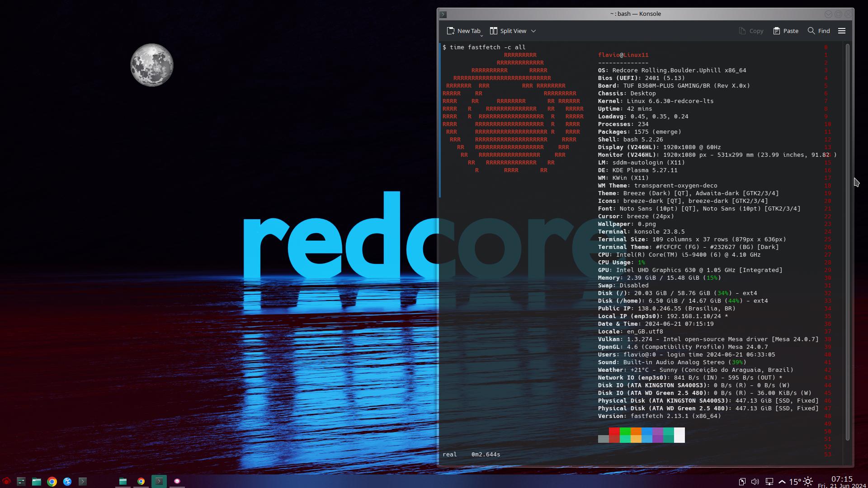868x488 pixels.
Task: Show hidden system tray icons
Action: (x=782, y=482)
